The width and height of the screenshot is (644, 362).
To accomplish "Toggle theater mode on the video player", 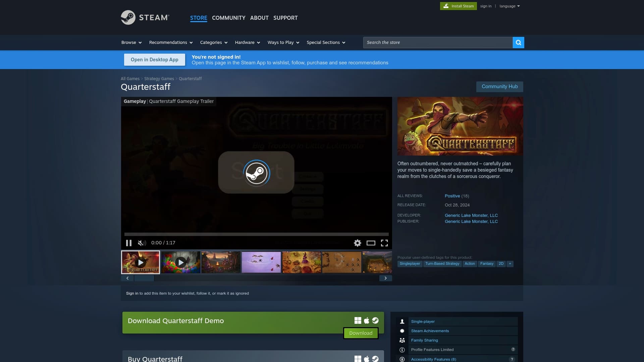I will (371, 243).
